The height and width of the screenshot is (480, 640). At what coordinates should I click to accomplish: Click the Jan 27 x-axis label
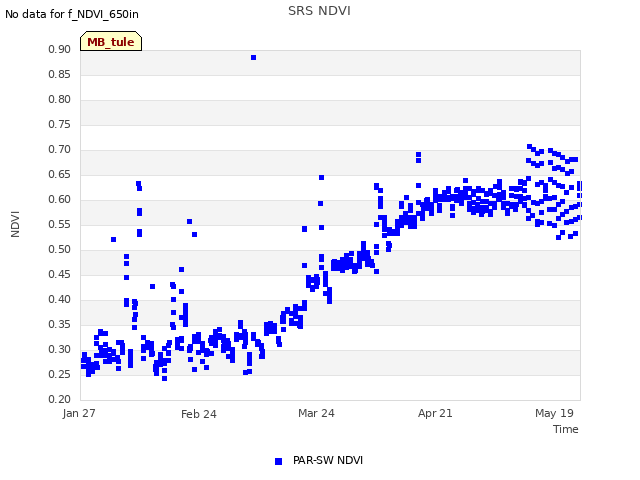[x=79, y=413]
